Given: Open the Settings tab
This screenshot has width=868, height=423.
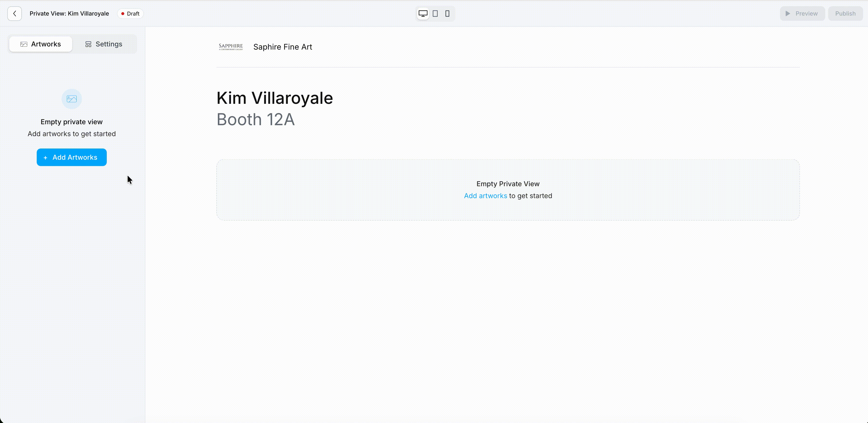Looking at the screenshot, I should click(x=104, y=44).
